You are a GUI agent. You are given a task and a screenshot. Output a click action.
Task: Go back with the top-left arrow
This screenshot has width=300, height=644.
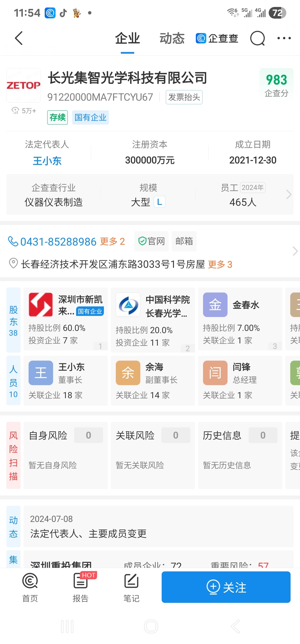(x=19, y=38)
